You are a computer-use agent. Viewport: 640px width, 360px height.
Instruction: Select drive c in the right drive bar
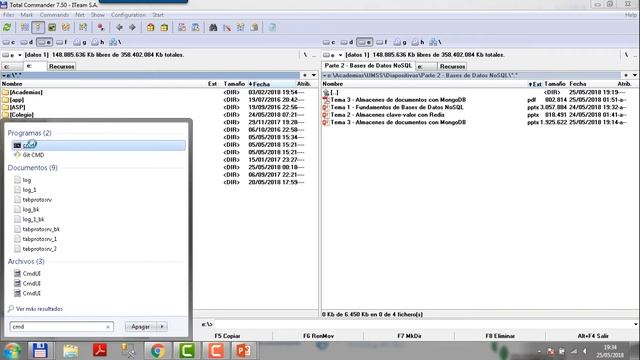(329, 42)
